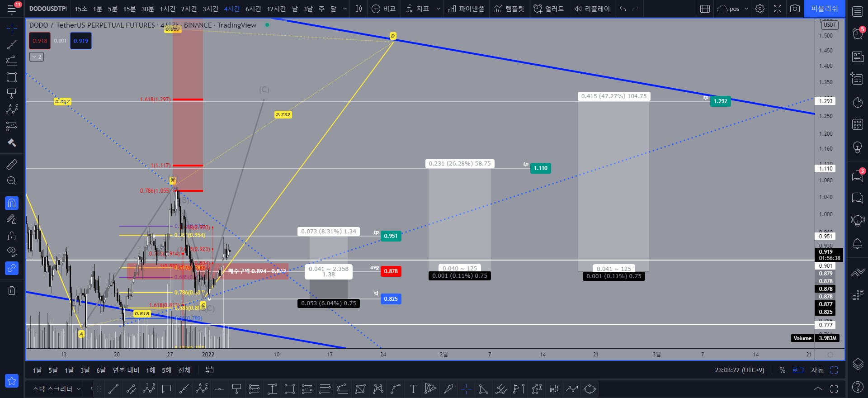Select the 12시간 timeframe

276,9
